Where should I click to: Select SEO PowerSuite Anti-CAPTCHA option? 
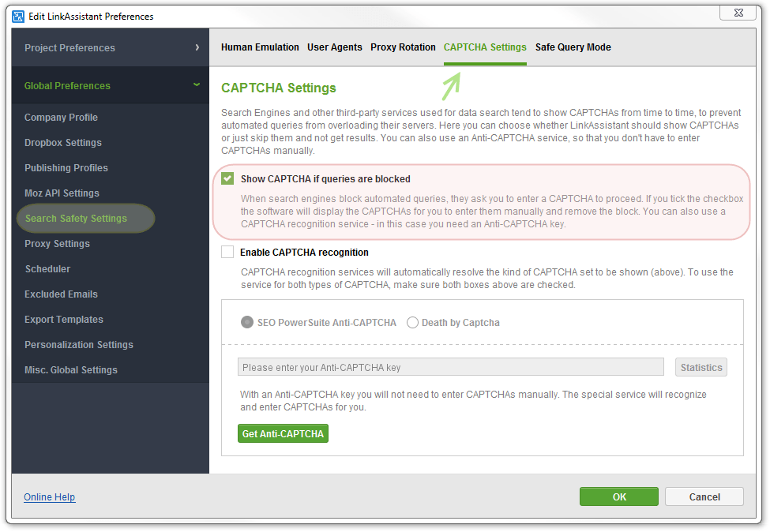coord(247,323)
